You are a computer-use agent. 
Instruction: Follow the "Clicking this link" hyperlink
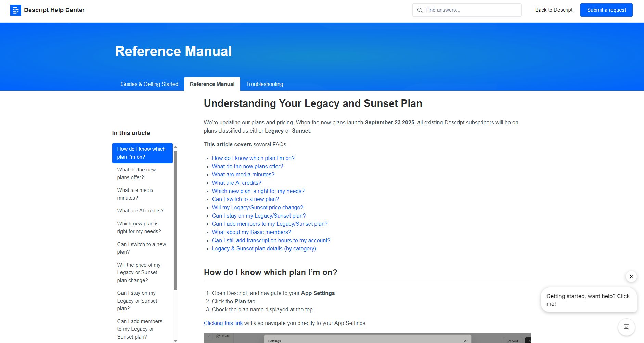pos(223,323)
